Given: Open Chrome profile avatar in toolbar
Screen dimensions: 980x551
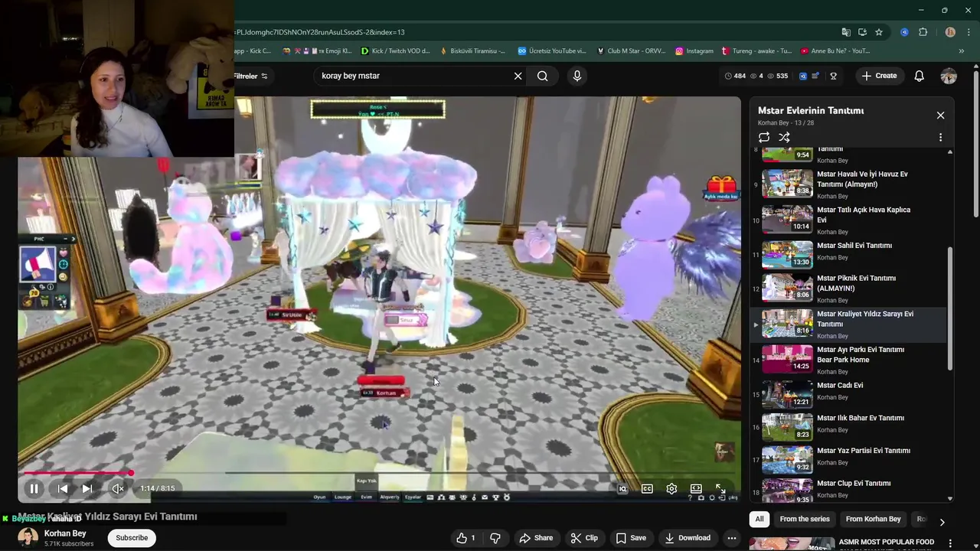Looking at the screenshot, I should 950,32.
